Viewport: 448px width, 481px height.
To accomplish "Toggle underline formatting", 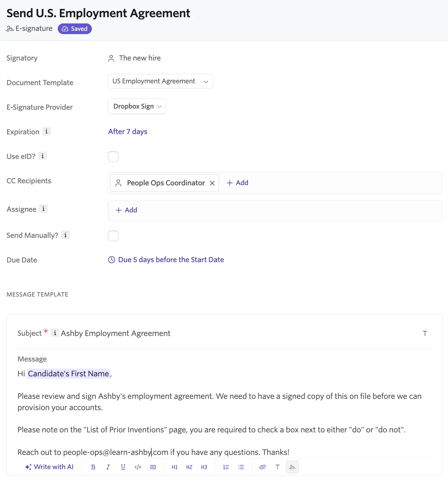I will pos(123,467).
